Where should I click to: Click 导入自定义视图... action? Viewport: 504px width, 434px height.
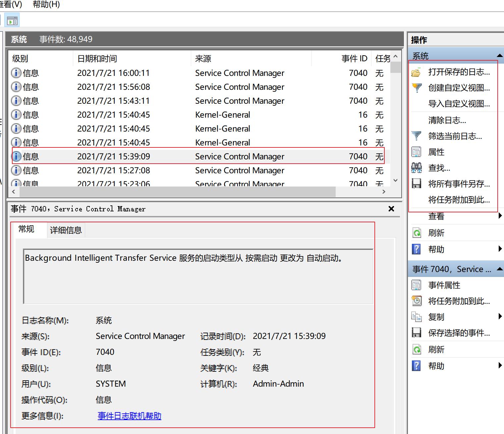[x=459, y=104]
